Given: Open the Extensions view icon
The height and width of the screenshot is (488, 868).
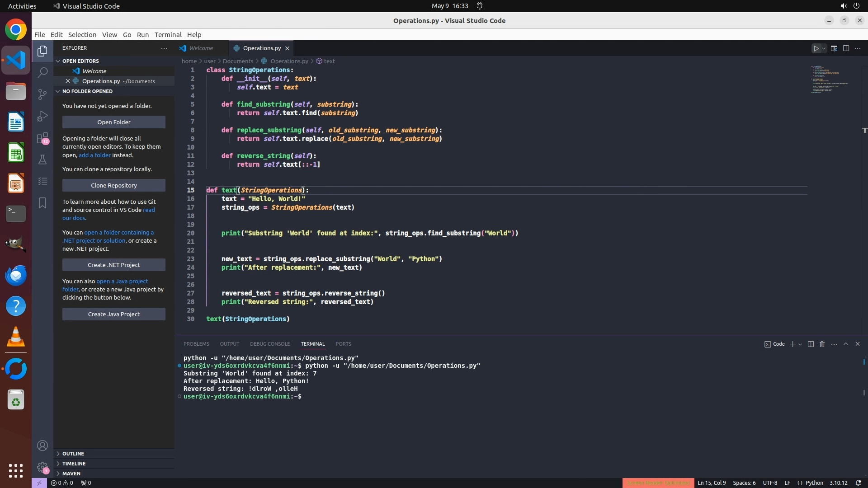Looking at the screenshot, I should [42, 138].
